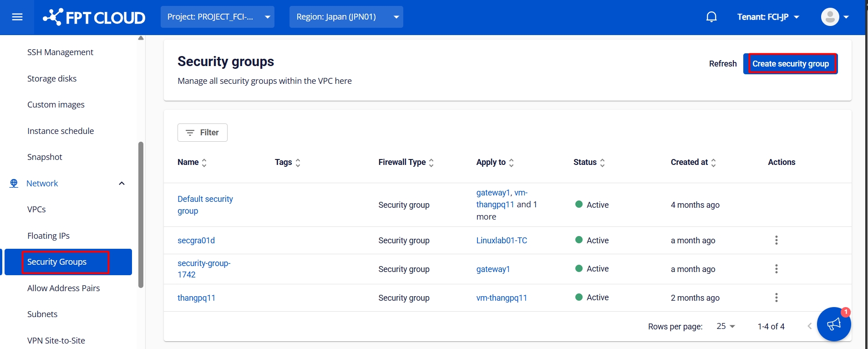Image resolution: width=868 pixels, height=349 pixels.
Task: Click Create security group button
Action: [x=790, y=64]
